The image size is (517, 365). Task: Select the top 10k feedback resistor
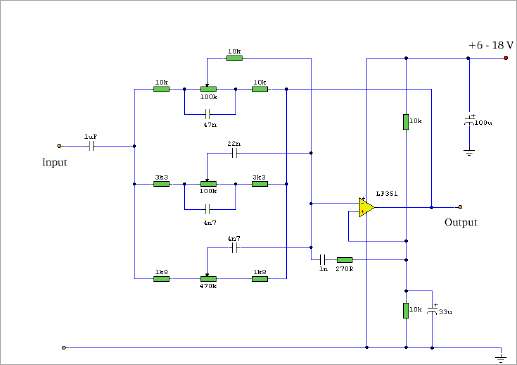tap(234, 58)
